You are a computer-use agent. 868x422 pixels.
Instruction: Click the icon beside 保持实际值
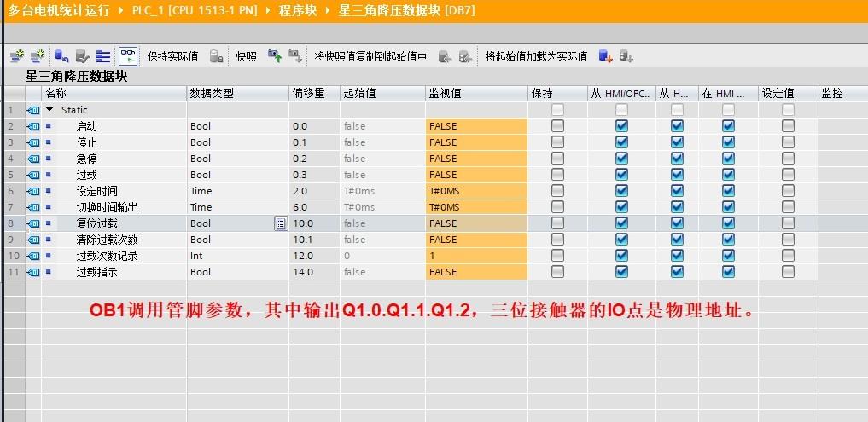(x=217, y=56)
